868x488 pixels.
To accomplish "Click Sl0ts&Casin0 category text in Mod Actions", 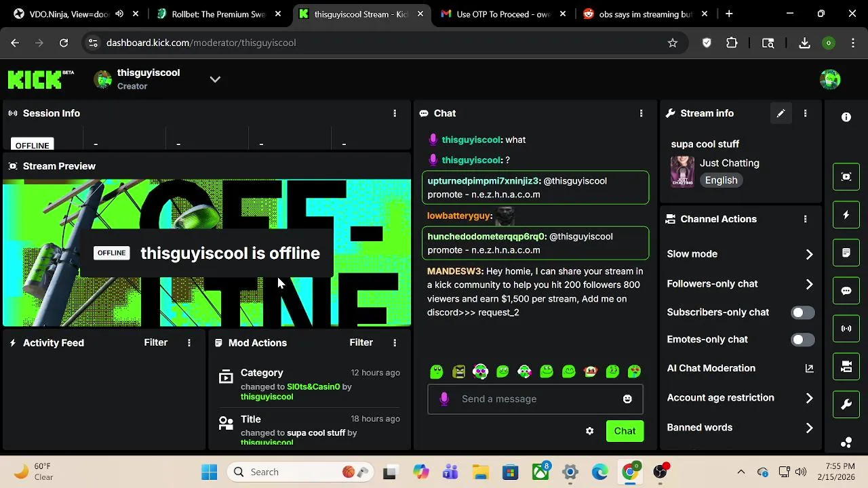I will (x=313, y=387).
